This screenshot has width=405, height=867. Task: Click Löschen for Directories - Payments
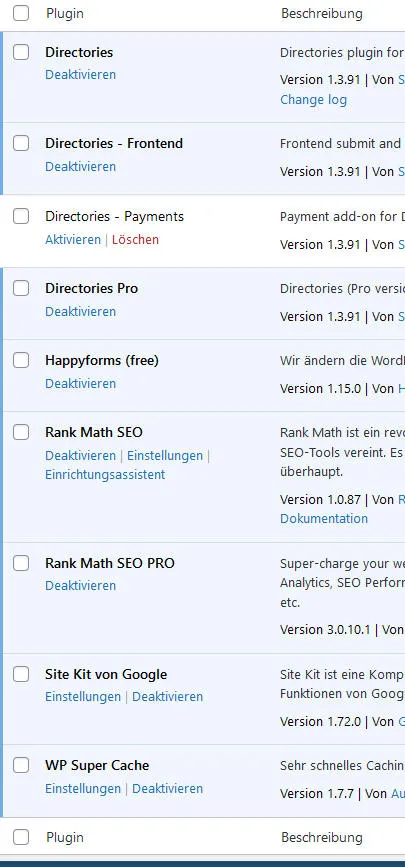coord(136,239)
